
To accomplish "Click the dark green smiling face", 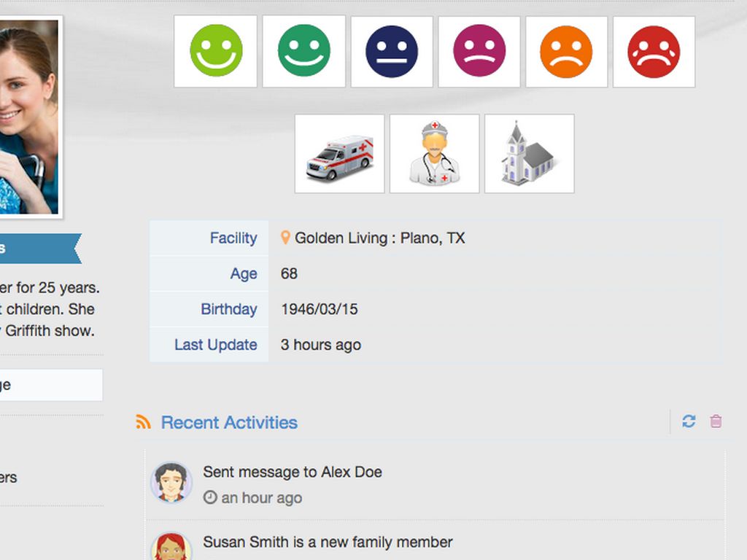I will click(x=304, y=51).
